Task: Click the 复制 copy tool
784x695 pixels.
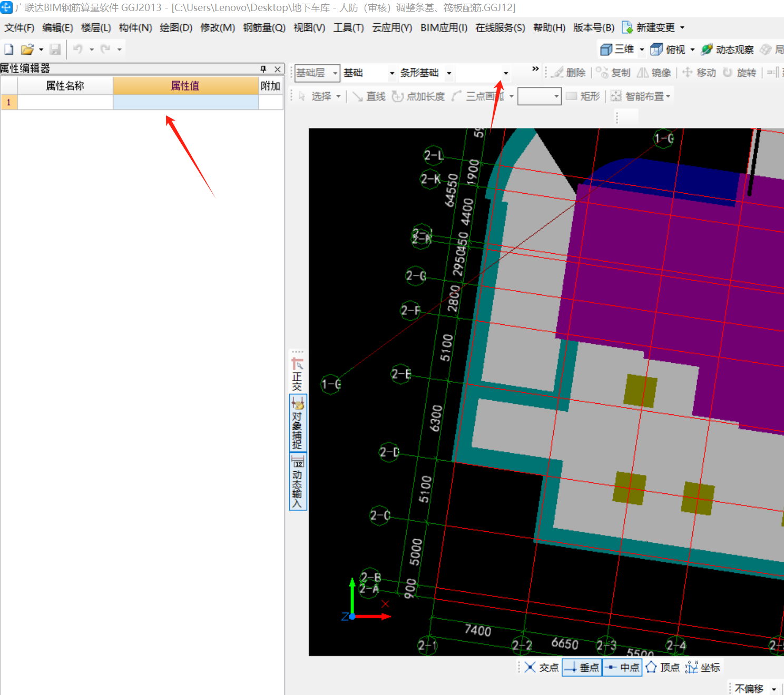Action: point(613,73)
